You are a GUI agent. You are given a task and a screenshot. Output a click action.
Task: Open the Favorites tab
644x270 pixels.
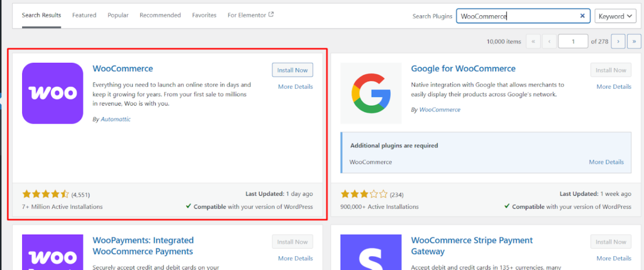tap(204, 15)
